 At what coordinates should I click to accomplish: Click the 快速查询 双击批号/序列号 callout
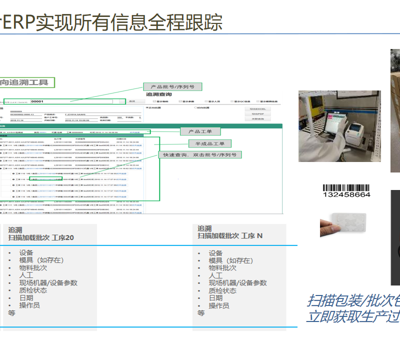(200, 155)
